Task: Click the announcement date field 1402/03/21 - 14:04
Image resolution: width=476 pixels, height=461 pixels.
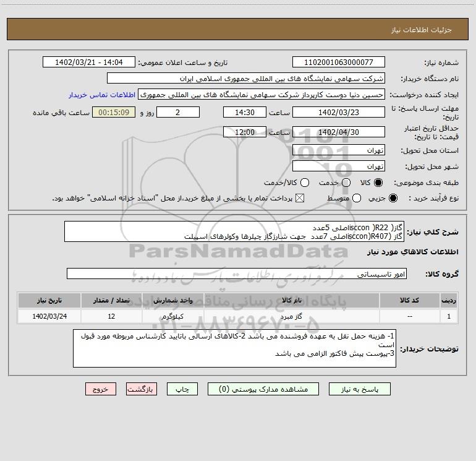Action: pyautogui.click(x=89, y=62)
